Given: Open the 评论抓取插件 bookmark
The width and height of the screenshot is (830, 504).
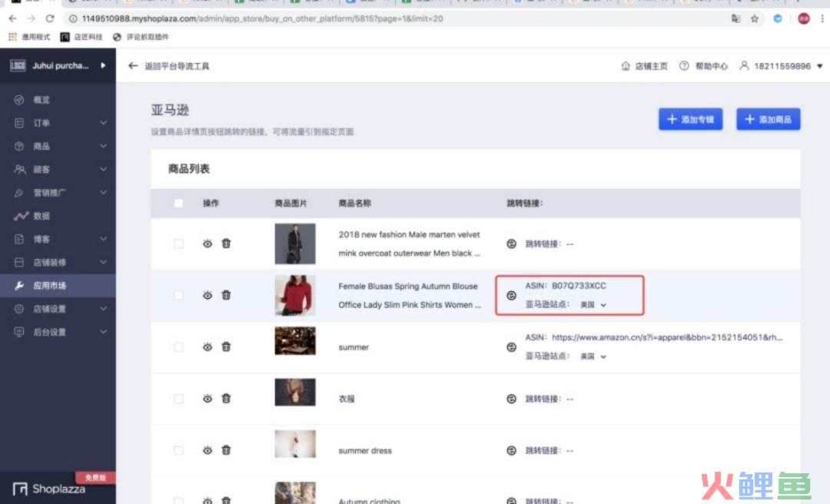Looking at the screenshot, I should tap(141, 37).
